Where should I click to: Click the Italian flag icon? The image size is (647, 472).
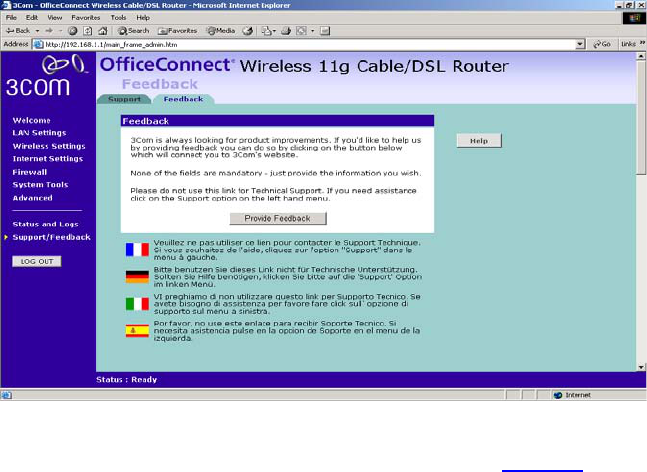[137, 304]
